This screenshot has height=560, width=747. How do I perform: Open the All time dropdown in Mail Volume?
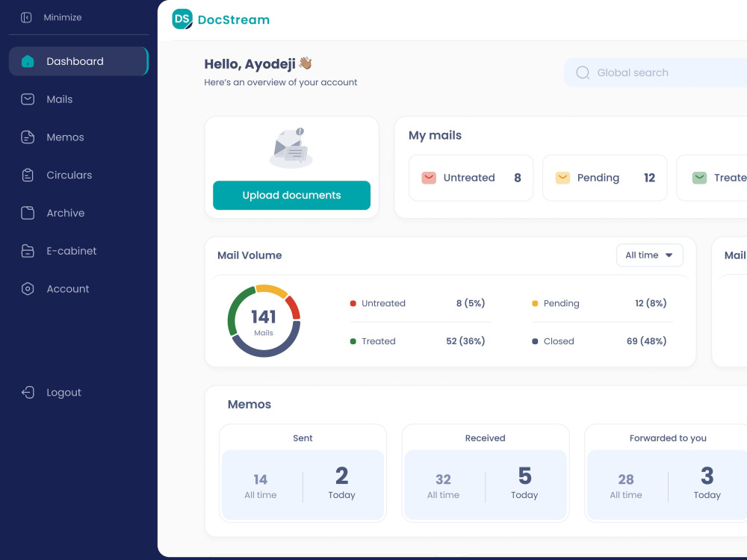649,255
